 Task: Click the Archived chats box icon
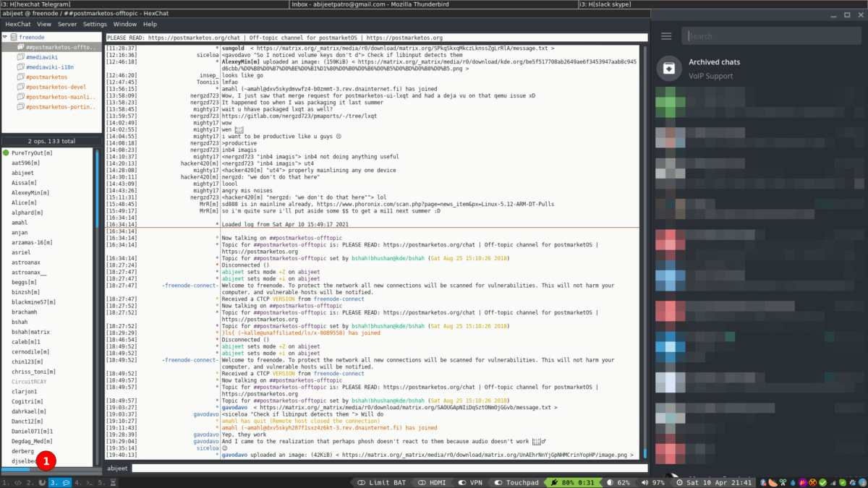click(670, 69)
